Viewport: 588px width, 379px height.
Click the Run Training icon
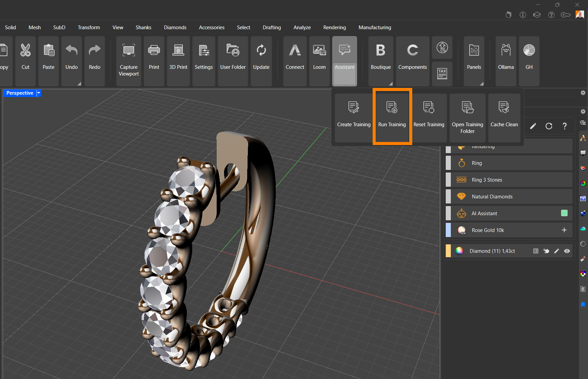point(392,108)
